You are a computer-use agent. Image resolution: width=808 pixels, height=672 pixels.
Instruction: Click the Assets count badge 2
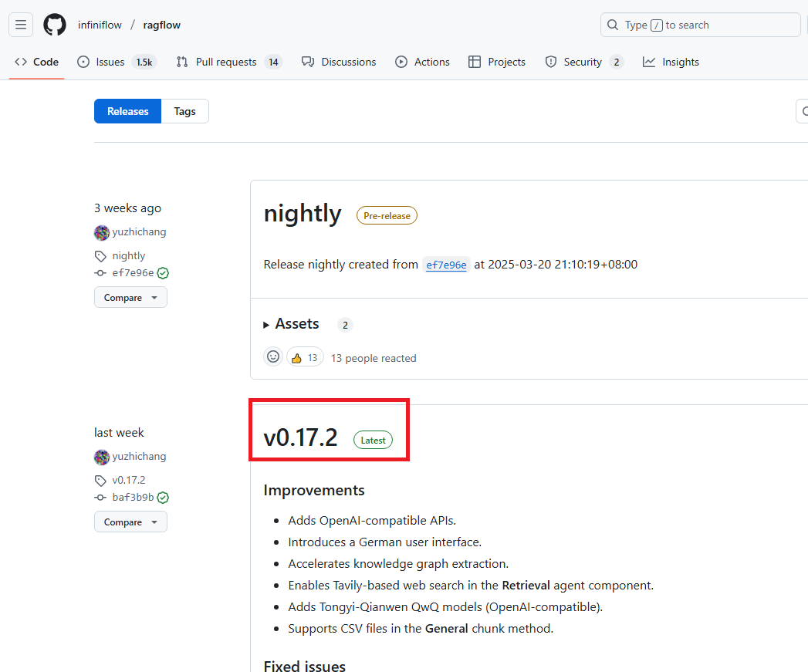point(345,325)
